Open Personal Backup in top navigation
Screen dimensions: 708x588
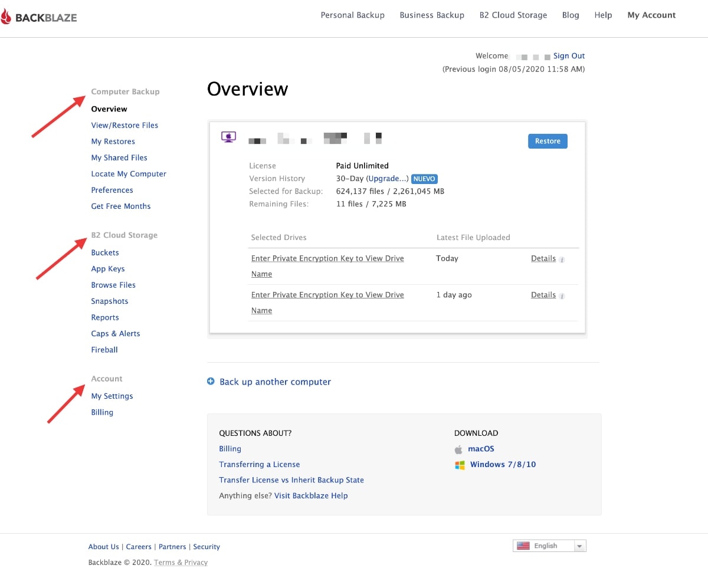click(x=352, y=15)
